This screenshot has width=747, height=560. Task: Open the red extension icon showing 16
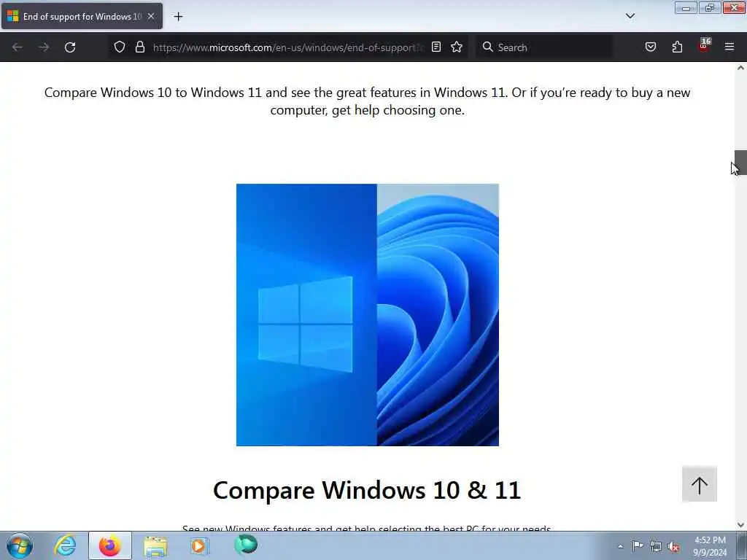pyautogui.click(x=704, y=46)
